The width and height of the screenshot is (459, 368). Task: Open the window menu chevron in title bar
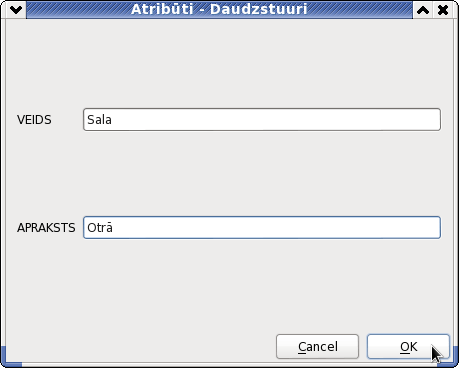point(16,10)
